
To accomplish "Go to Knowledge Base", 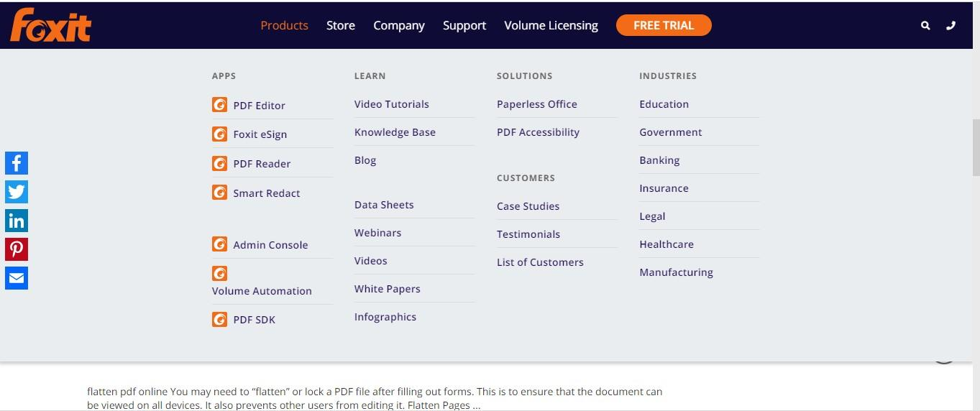I will 395,132.
